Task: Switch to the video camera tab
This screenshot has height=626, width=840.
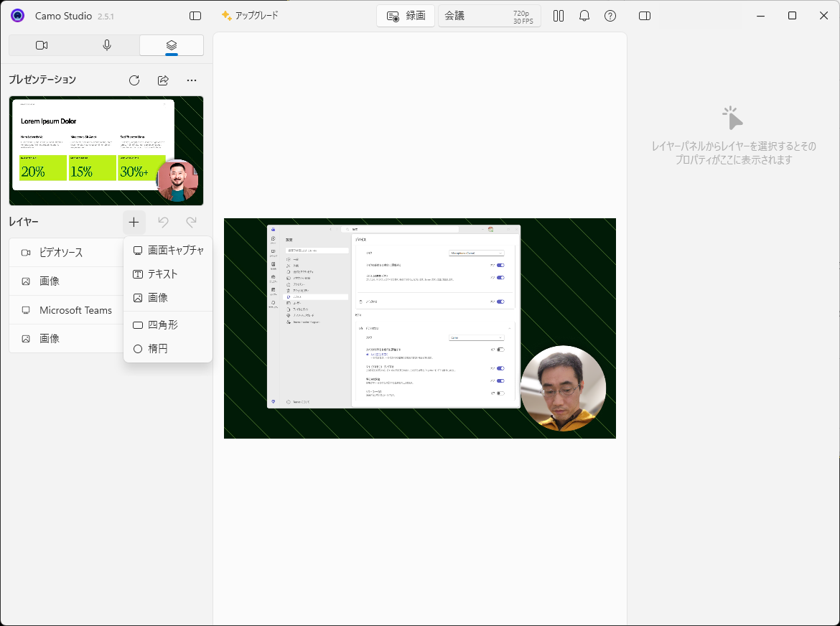Action: pos(42,45)
